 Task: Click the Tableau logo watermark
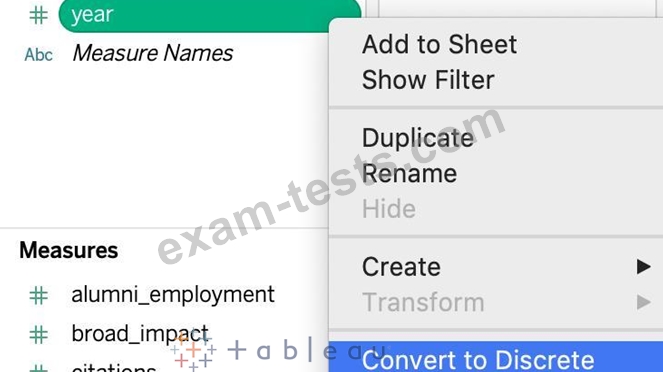(279, 350)
